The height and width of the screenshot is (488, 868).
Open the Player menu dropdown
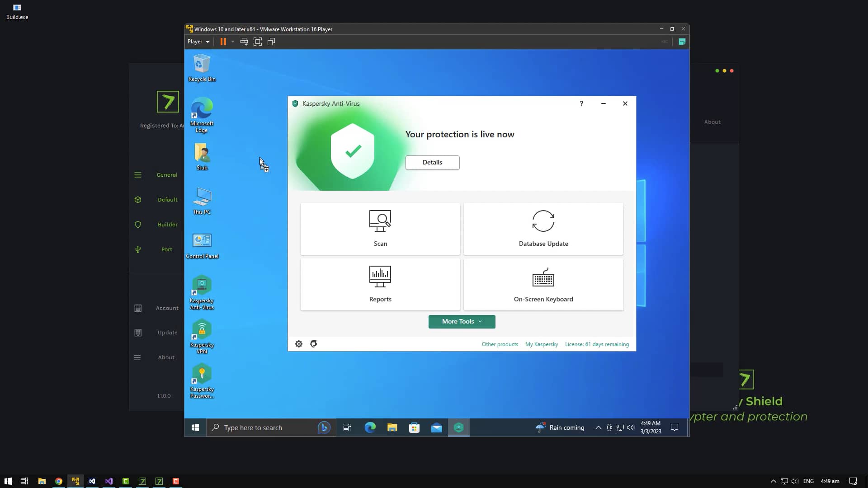coord(198,41)
